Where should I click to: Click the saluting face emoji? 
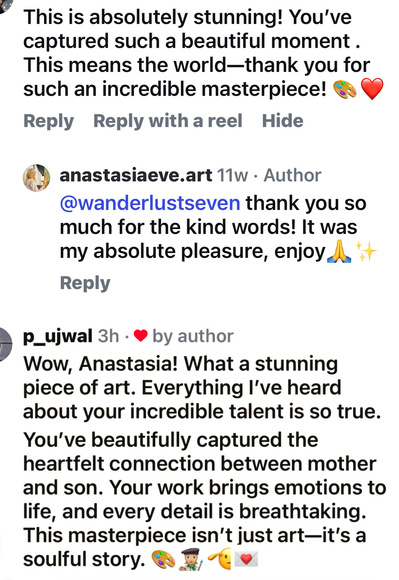[x=219, y=559]
